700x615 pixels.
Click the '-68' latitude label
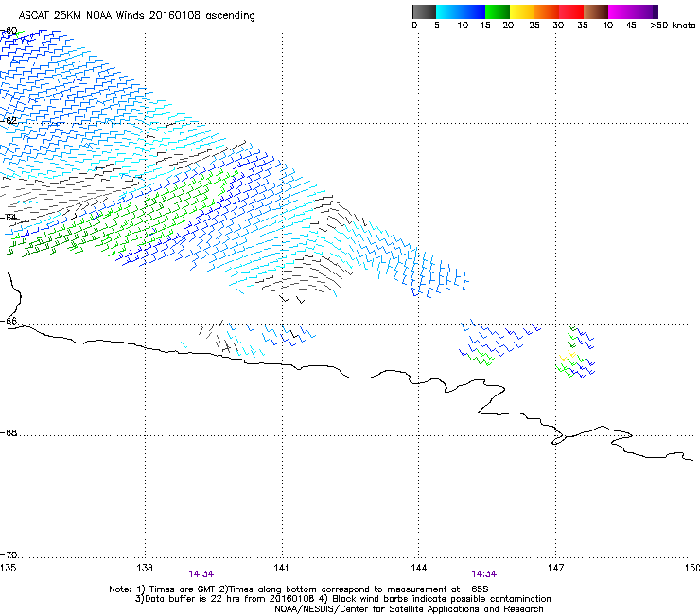pyautogui.click(x=9, y=432)
